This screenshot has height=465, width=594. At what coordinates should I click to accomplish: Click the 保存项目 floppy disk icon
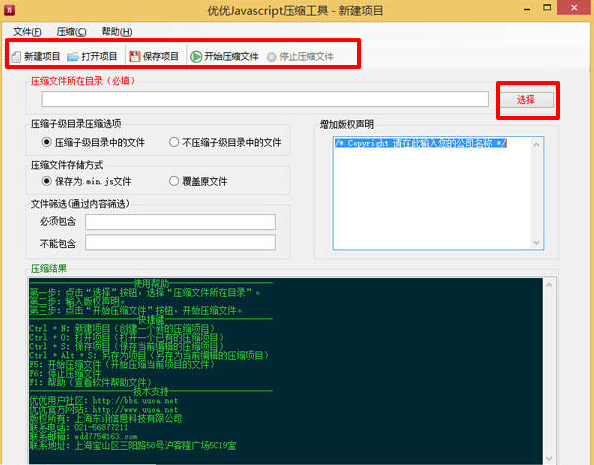[x=134, y=56]
